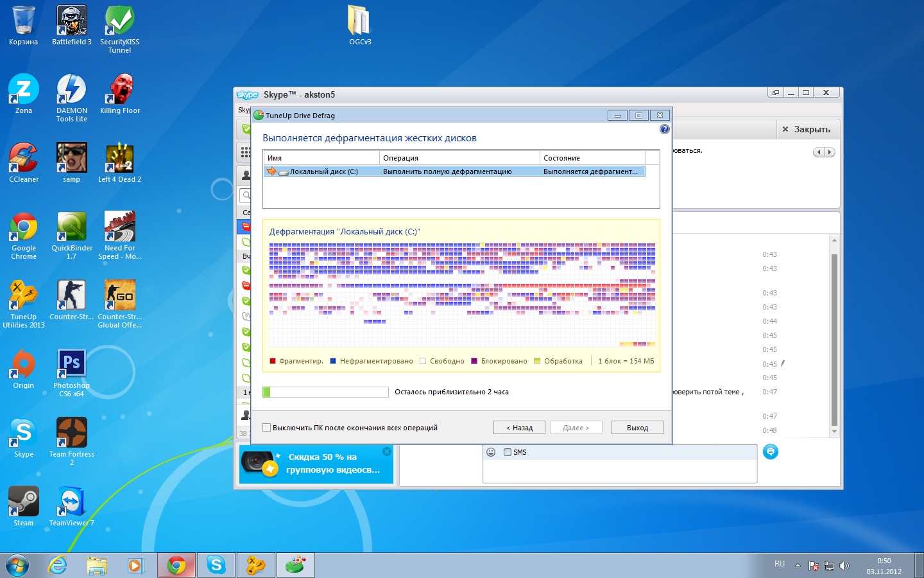Click the RU language indicator in taskbar
The width and height of the screenshot is (924, 578).
click(780, 564)
